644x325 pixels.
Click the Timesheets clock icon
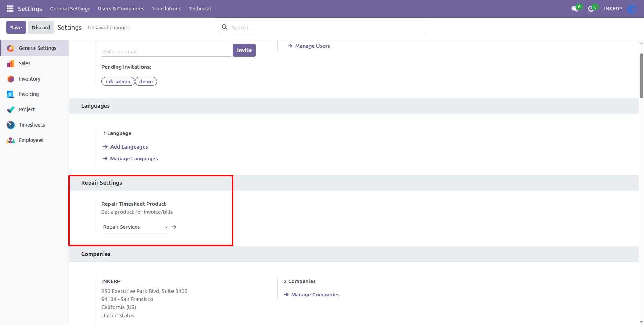click(11, 125)
